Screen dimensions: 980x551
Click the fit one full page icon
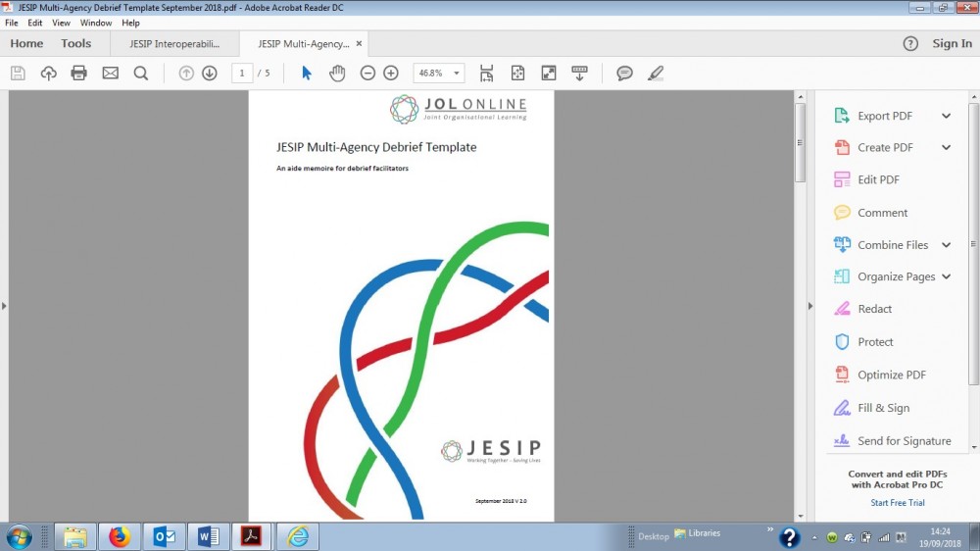[x=517, y=74]
